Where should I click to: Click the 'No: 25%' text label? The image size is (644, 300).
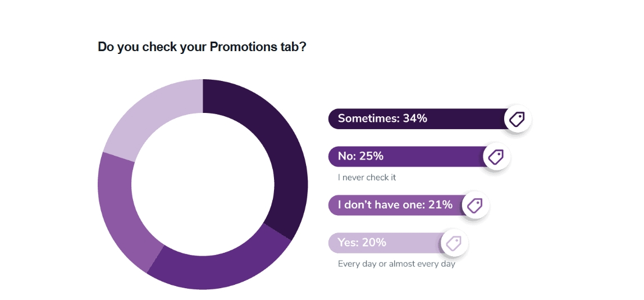click(x=360, y=156)
